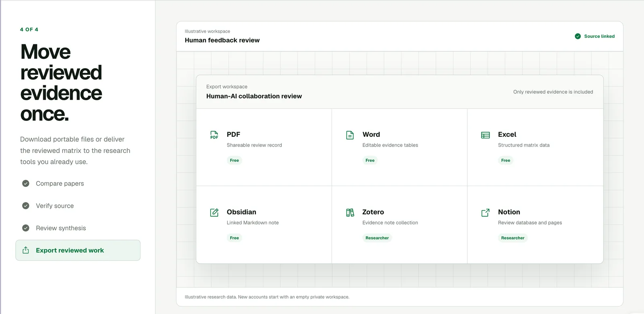The height and width of the screenshot is (314, 644).
Task: Choose the Word export option
Action: (x=400, y=147)
